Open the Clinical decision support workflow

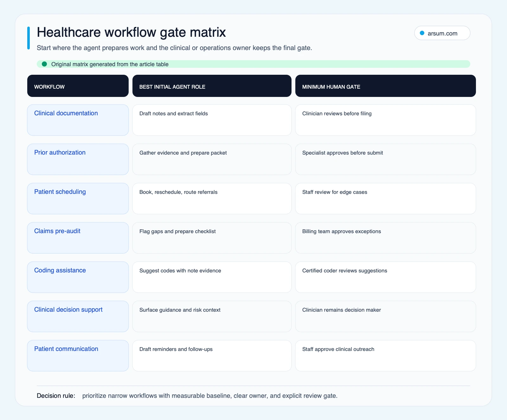click(x=78, y=316)
